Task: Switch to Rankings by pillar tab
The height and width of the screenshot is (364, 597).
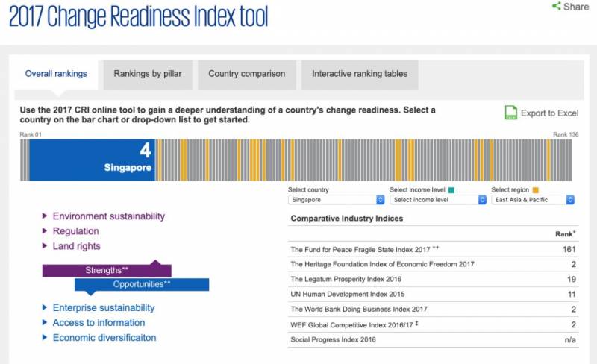Action: 148,74
